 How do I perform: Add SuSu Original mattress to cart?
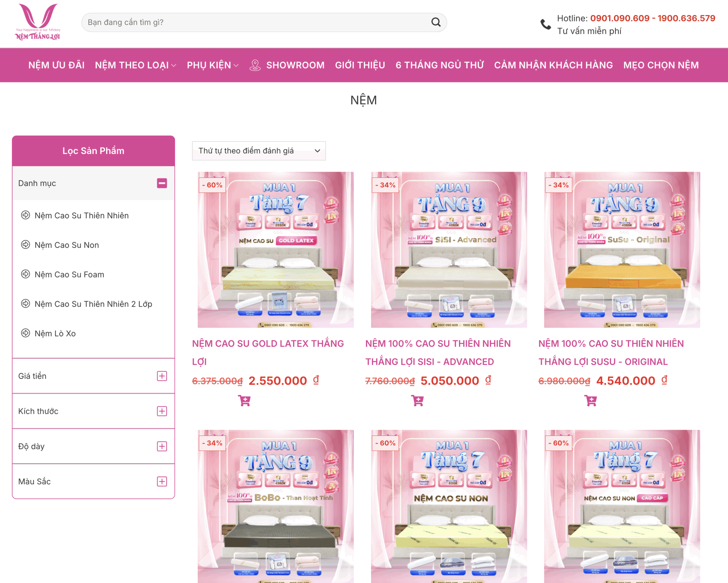point(591,401)
